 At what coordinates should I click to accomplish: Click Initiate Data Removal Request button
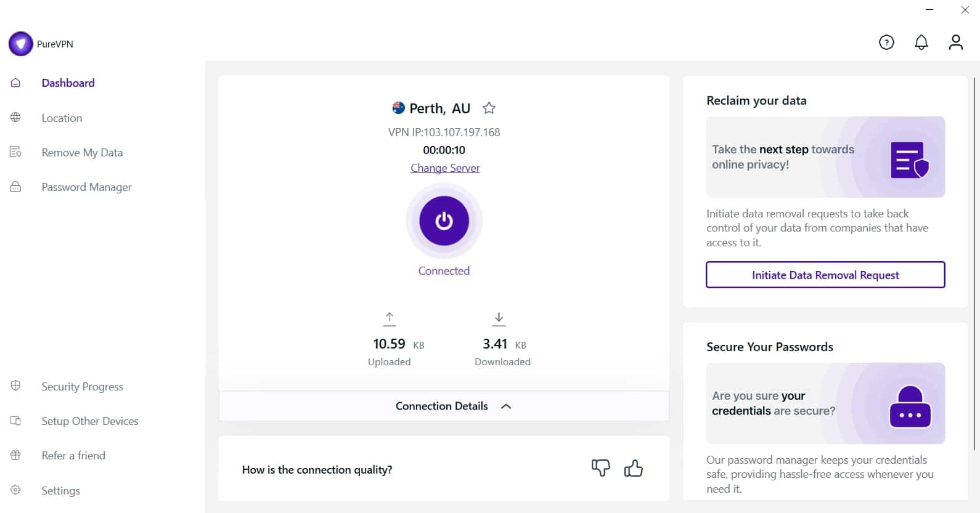pyautogui.click(x=825, y=275)
